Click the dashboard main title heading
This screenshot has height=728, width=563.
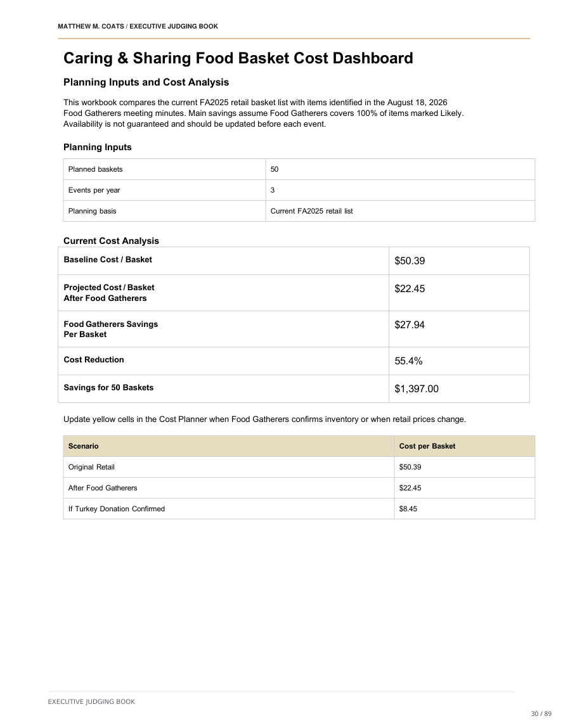(238, 58)
